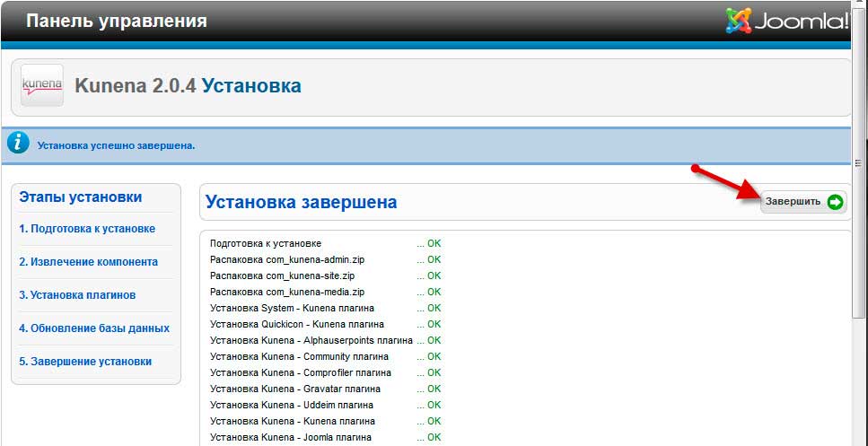Select the Распаковка com_kunena-site.zip row
The width and height of the screenshot is (868, 446).
tap(326, 275)
